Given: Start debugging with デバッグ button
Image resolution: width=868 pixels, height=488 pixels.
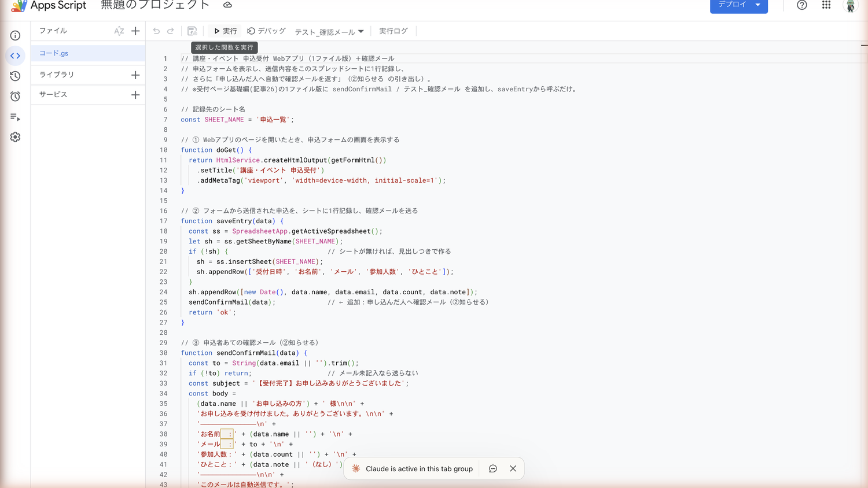Looking at the screenshot, I should 267,31.
